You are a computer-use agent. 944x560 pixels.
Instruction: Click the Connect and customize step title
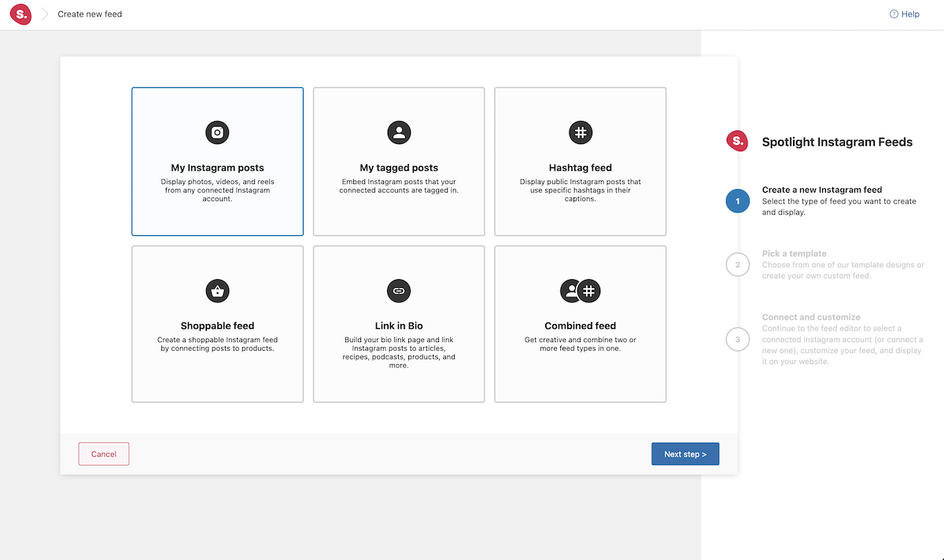pyautogui.click(x=811, y=317)
